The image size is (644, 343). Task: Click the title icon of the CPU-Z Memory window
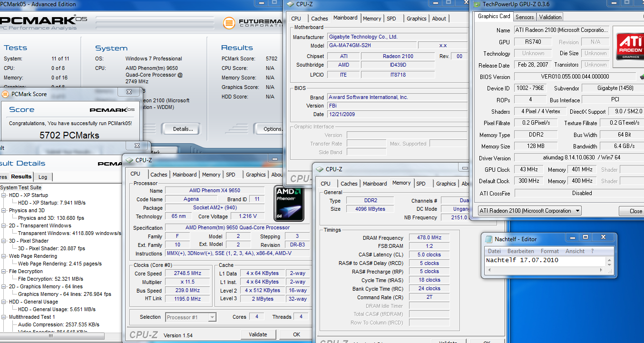[x=320, y=169]
